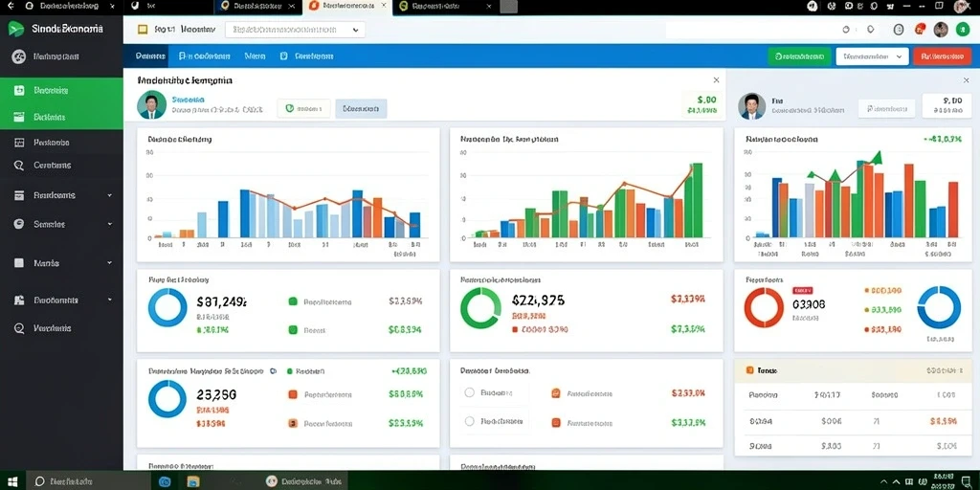Click the green button in the blue bar

[799, 56]
